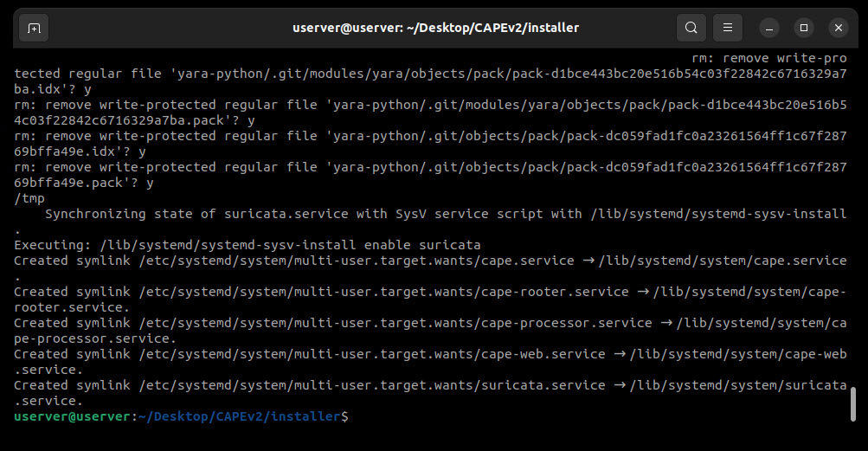Click the '69bffa49e.idx'? y' line
The height and width of the screenshot is (451, 868).
click(x=80, y=151)
